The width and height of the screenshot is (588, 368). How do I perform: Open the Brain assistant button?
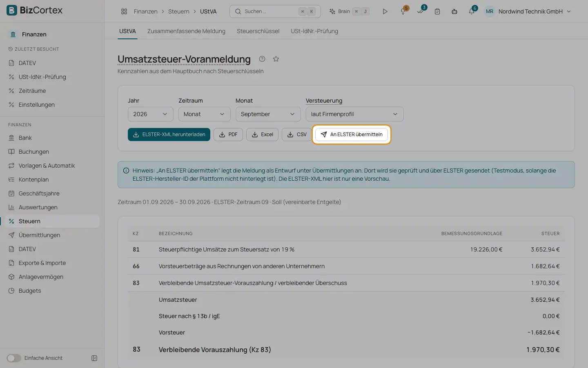(349, 11)
